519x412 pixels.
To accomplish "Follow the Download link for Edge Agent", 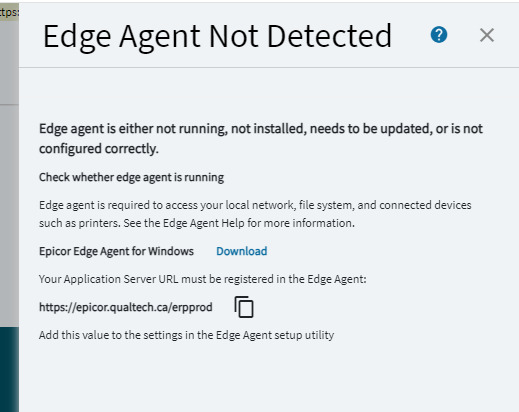I will point(242,251).
